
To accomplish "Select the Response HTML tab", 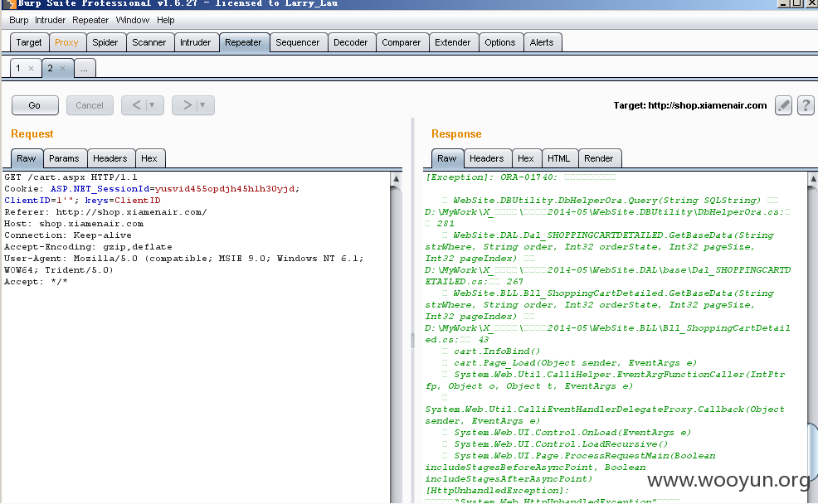I will coord(558,158).
